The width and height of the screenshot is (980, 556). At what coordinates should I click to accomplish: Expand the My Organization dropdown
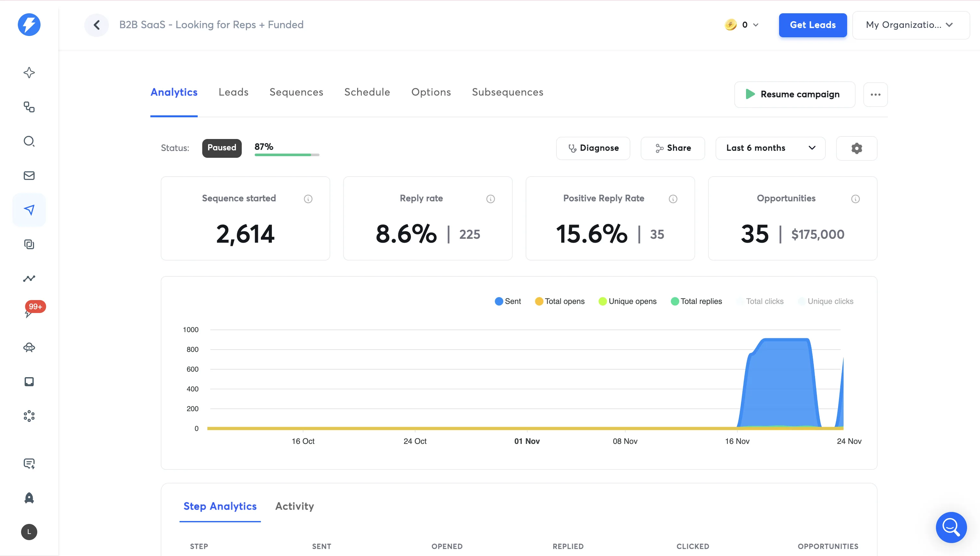pyautogui.click(x=911, y=25)
